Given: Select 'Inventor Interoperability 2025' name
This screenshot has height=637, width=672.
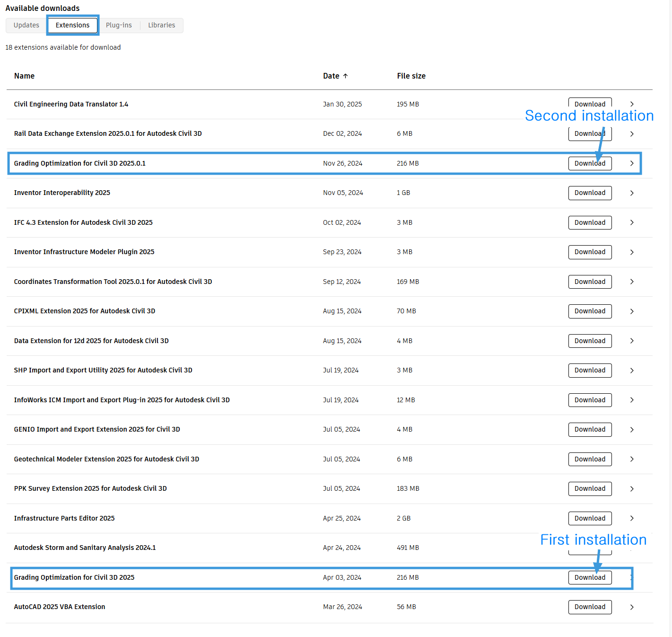Looking at the screenshot, I should coord(62,193).
